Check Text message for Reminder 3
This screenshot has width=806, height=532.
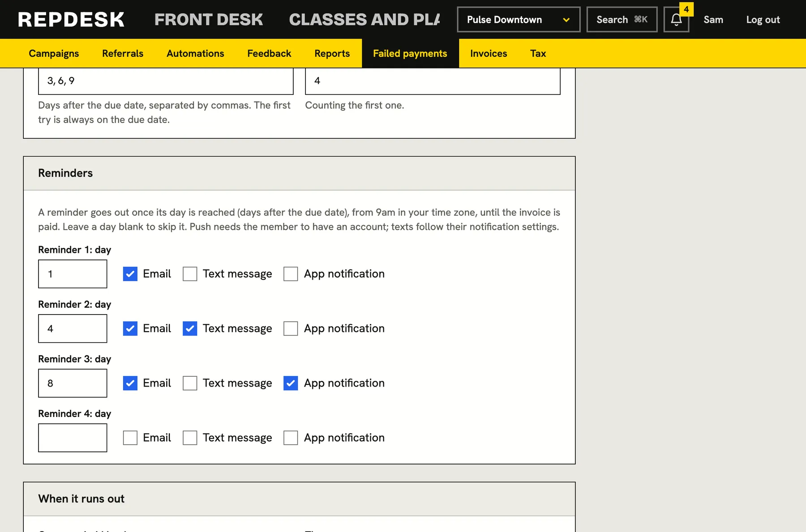190,383
